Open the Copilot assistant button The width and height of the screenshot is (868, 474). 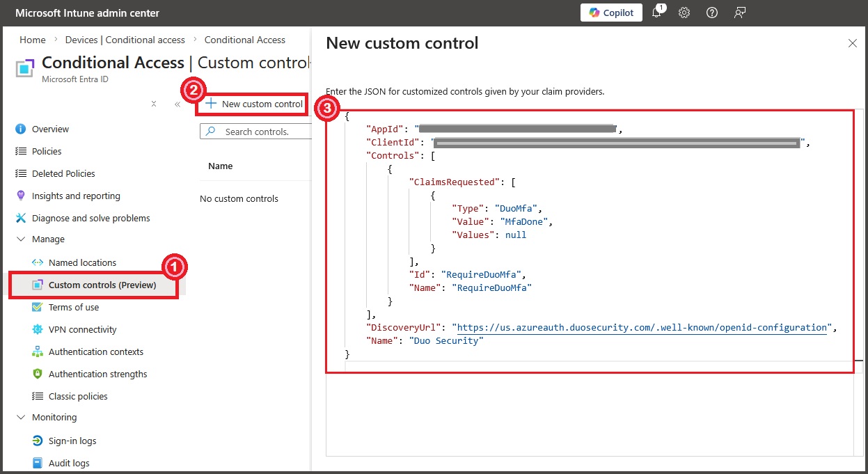(x=611, y=13)
